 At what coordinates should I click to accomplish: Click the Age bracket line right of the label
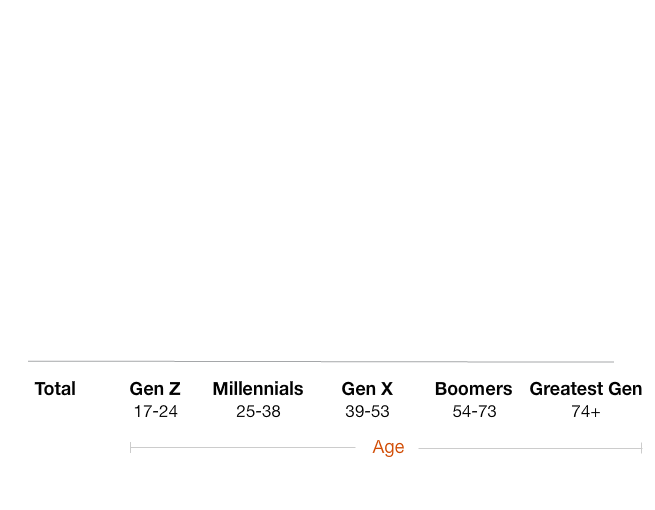point(530,448)
